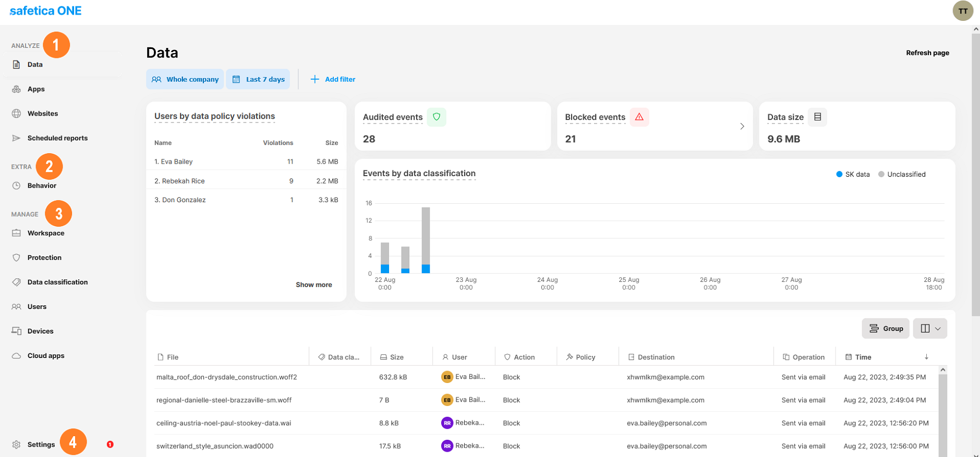Click the Devices icon in sidebar
Image resolution: width=980 pixels, height=457 pixels.
pyautogui.click(x=16, y=331)
